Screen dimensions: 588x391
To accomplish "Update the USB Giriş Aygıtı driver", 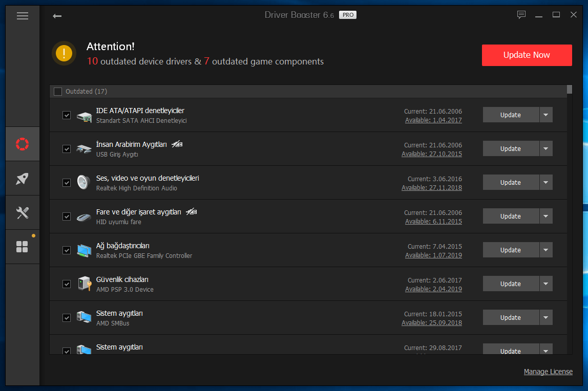I will click(511, 149).
